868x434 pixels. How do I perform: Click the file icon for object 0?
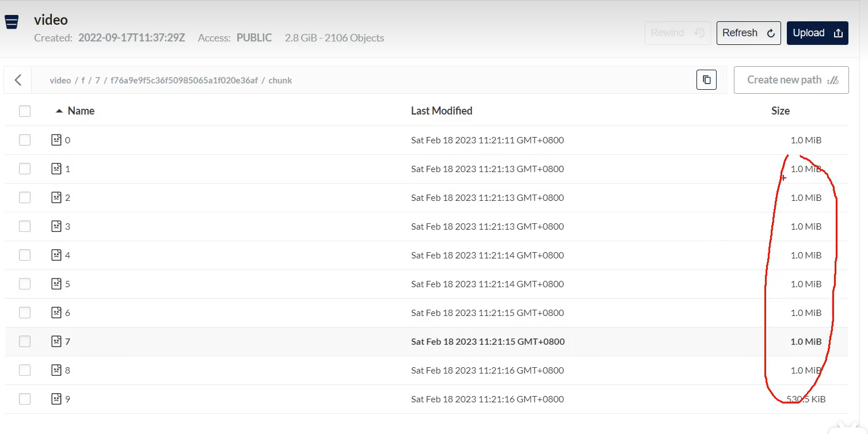[56, 140]
